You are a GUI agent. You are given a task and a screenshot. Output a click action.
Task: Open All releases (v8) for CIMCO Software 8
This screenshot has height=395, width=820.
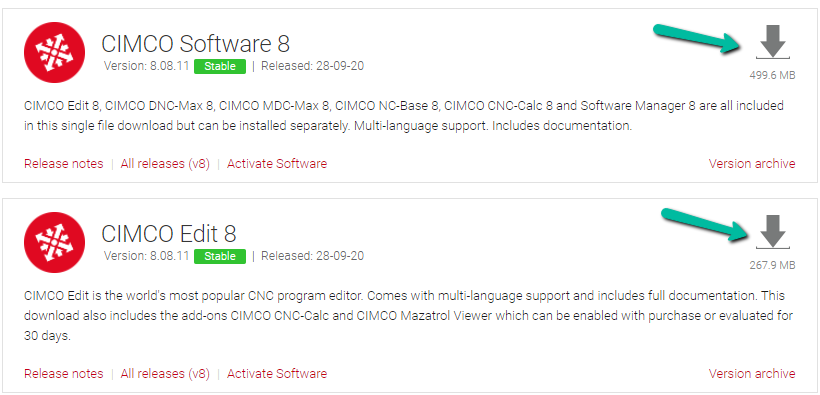pyautogui.click(x=165, y=164)
